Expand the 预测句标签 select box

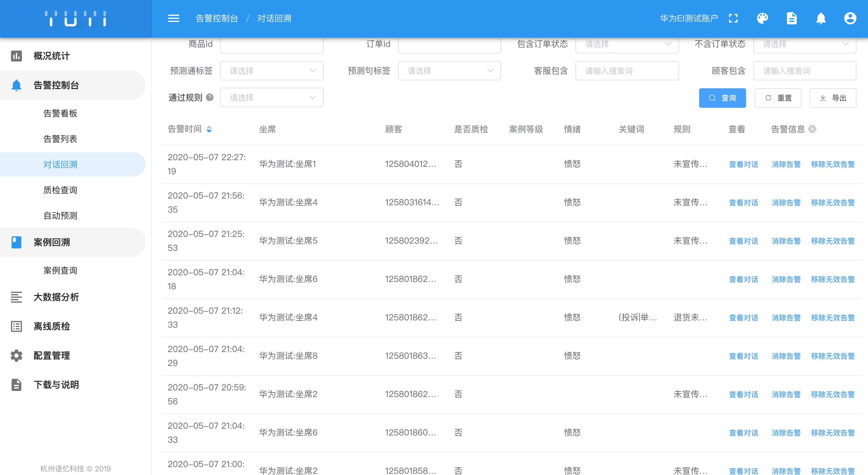pos(449,71)
